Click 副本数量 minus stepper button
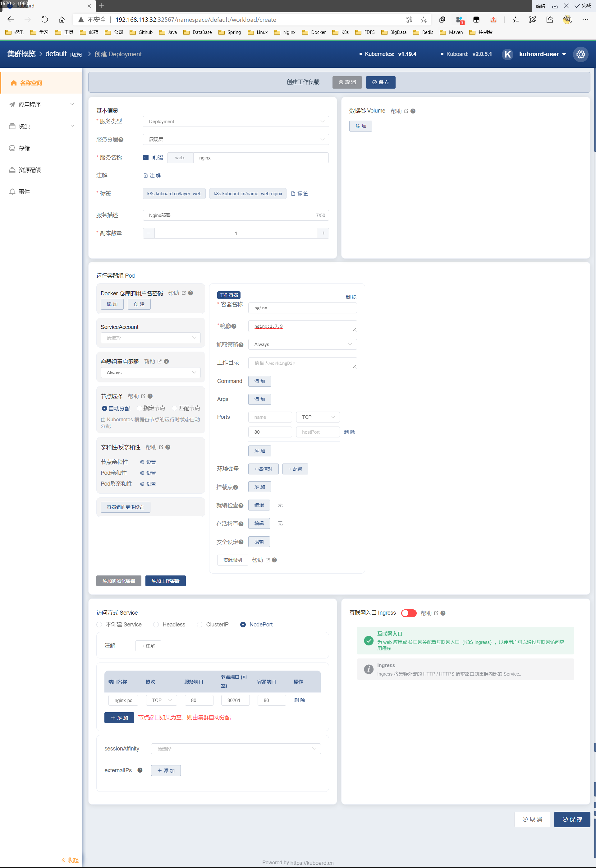Viewport: 596px width, 868px height. pos(149,233)
